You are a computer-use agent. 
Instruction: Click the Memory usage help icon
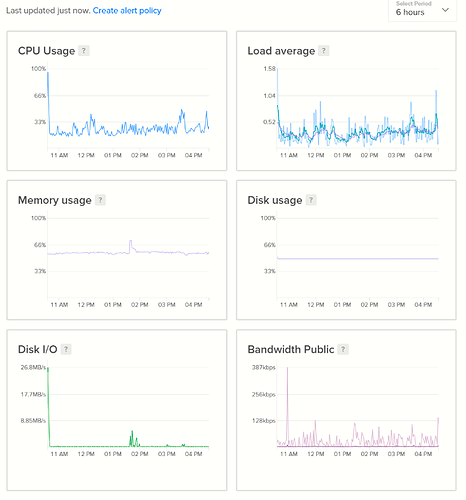[x=100, y=200]
